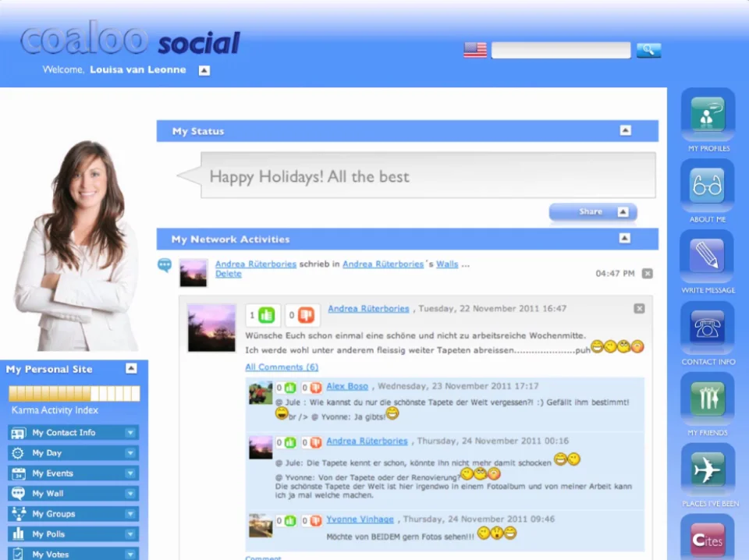Viewport: 749px width, 560px height.
Task: Click the My Wall chat icon
Action: point(18,493)
